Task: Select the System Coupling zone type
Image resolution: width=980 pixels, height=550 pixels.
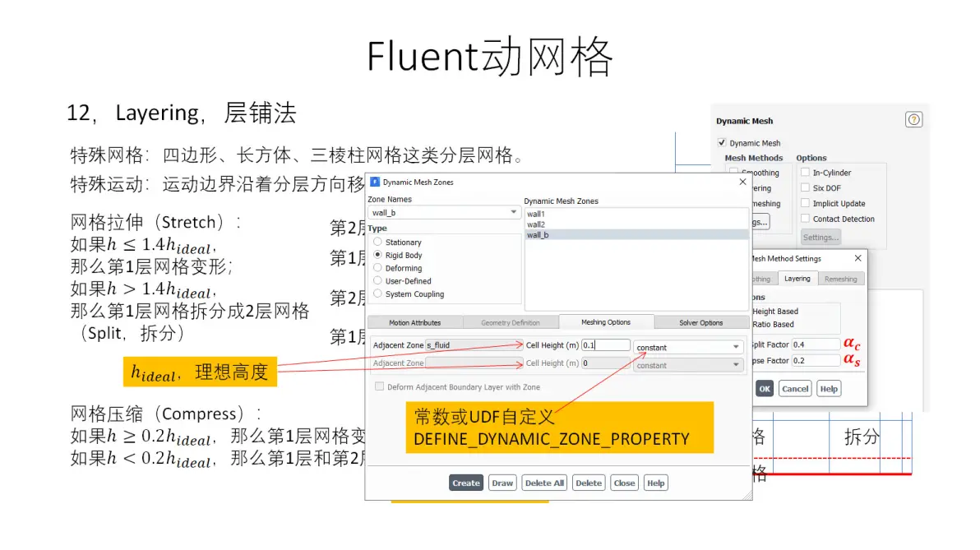Action: tap(377, 293)
